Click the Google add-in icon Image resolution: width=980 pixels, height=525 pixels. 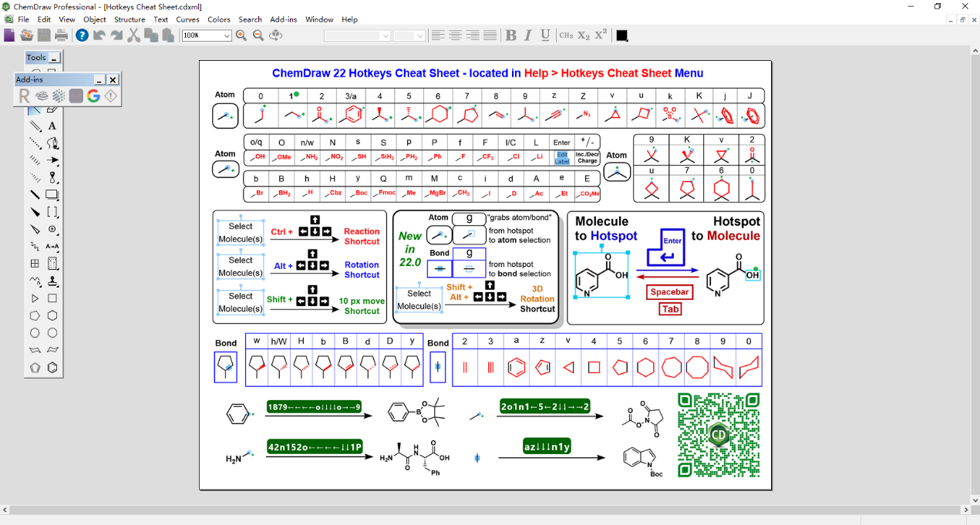click(x=93, y=96)
